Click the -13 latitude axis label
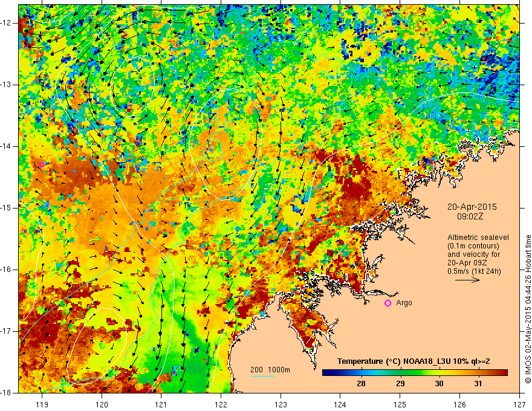This screenshot has height=411, width=532. [x=7, y=85]
